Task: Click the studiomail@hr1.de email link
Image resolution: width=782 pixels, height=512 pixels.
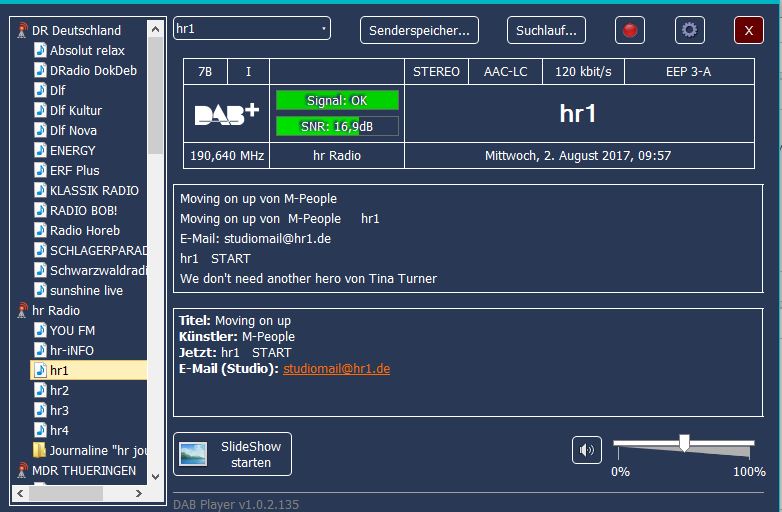Action: tap(336, 369)
